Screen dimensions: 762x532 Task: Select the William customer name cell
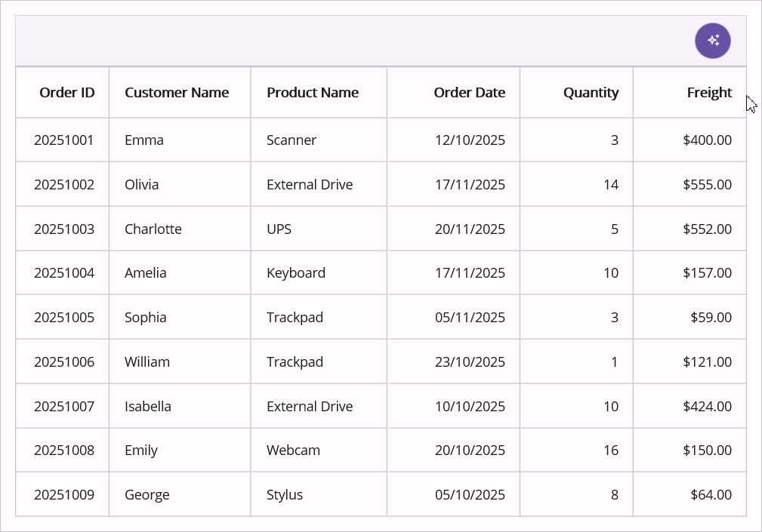click(x=147, y=362)
